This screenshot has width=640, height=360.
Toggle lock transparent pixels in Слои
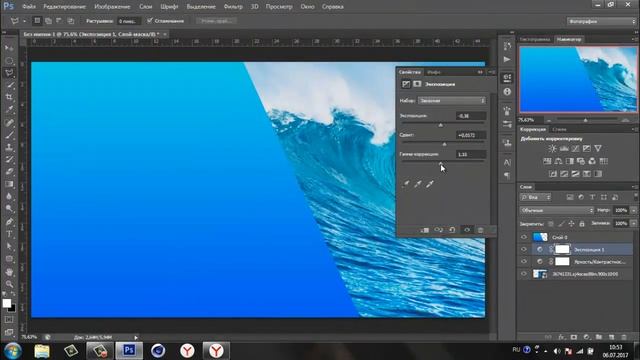[x=551, y=224]
